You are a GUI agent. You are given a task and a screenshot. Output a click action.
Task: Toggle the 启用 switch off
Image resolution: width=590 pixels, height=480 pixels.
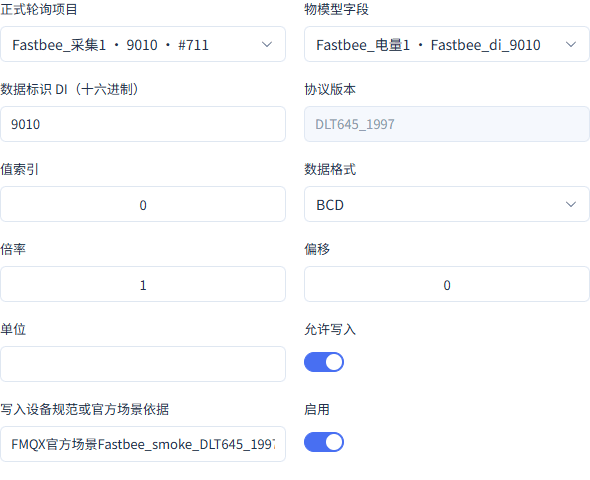coord(324,442)
